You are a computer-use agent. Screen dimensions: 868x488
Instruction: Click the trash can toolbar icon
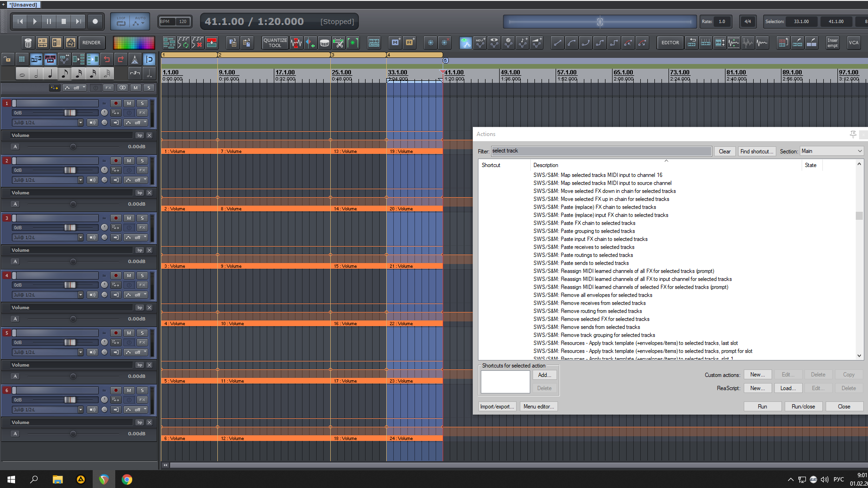(28, 43)
